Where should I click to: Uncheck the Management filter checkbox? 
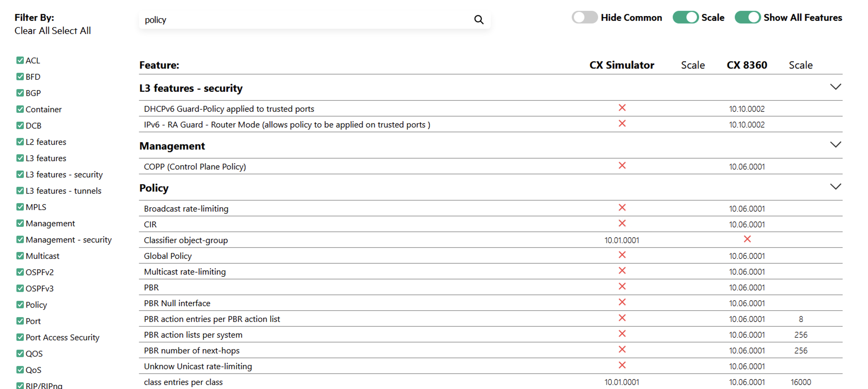click(20, 223)
